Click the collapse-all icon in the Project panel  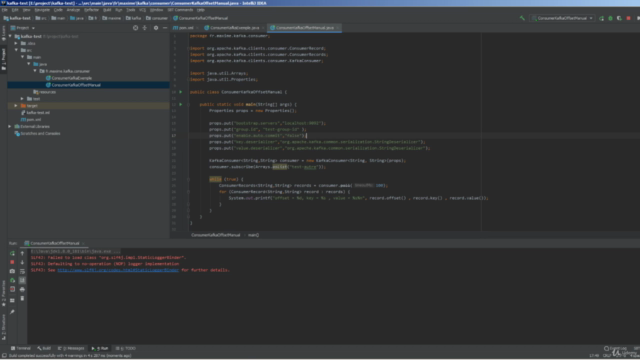coord(144,28)
